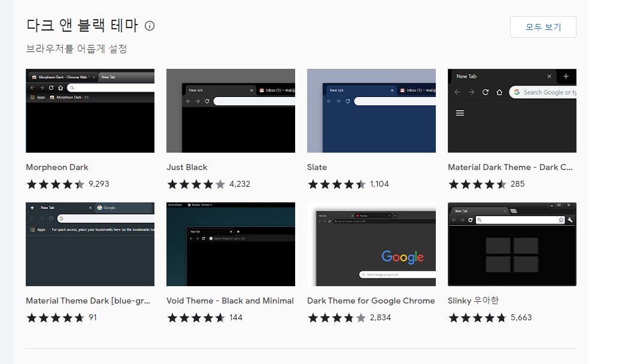
Task: Select the Morpheon Dark title text
Action: point(57,168)
